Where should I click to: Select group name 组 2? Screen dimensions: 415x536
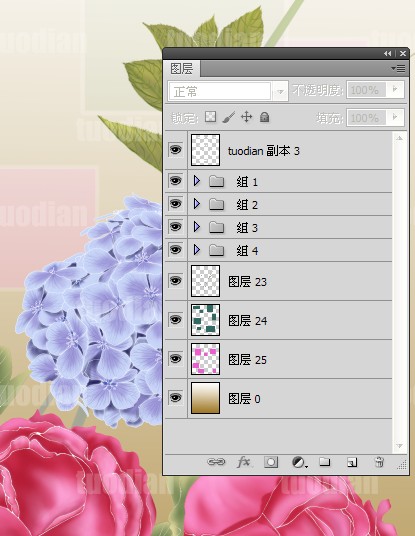tap(247, 204)
